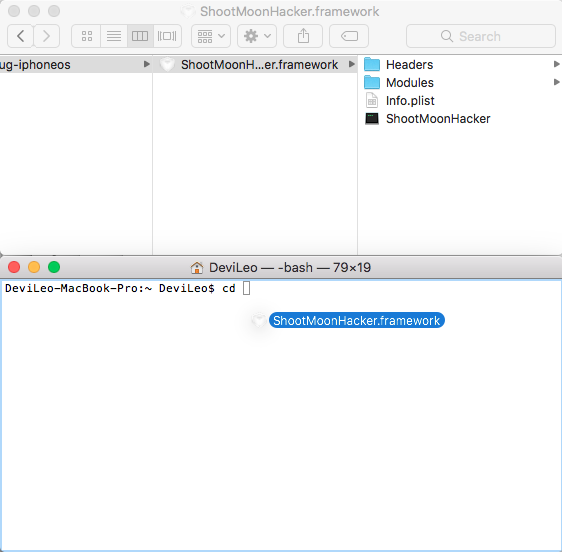
Task: Expand the Modules folder arrow
Action: click(556, 82)
